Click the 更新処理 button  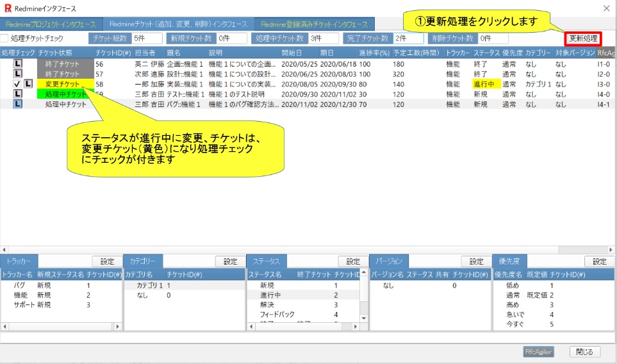583,38
